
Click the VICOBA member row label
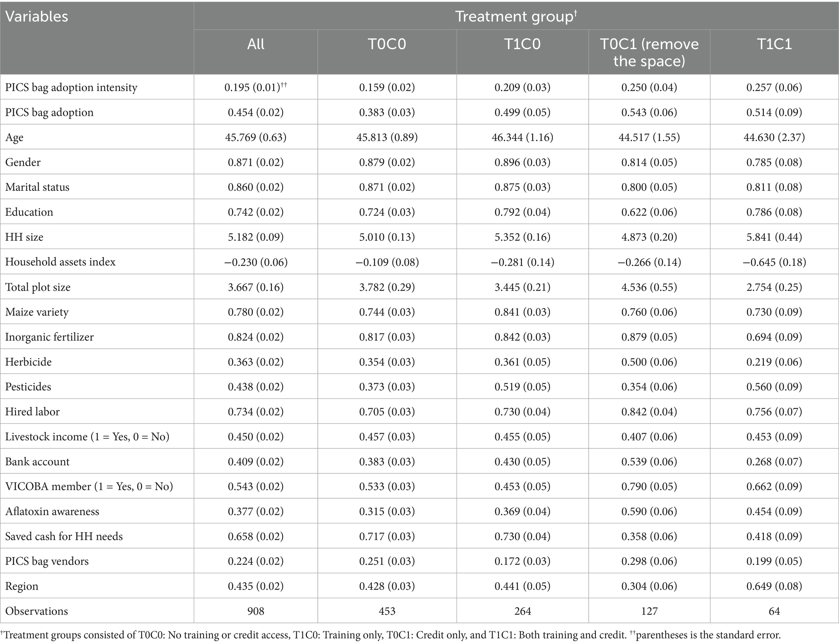coord(89,486)
